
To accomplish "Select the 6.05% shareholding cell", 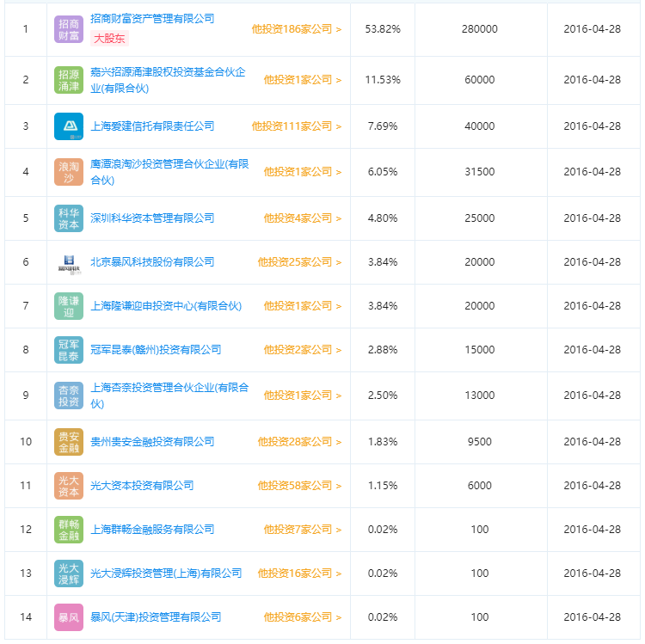I will [383, 172].
